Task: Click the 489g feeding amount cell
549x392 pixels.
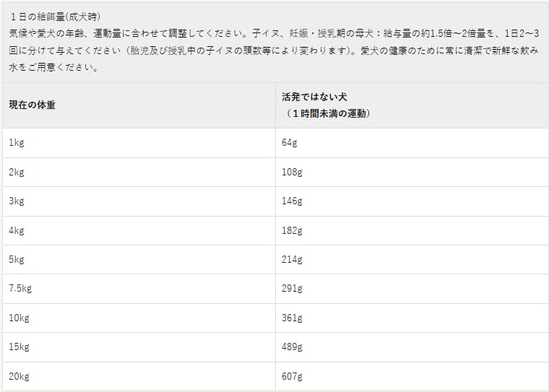Action: [292, 347]
